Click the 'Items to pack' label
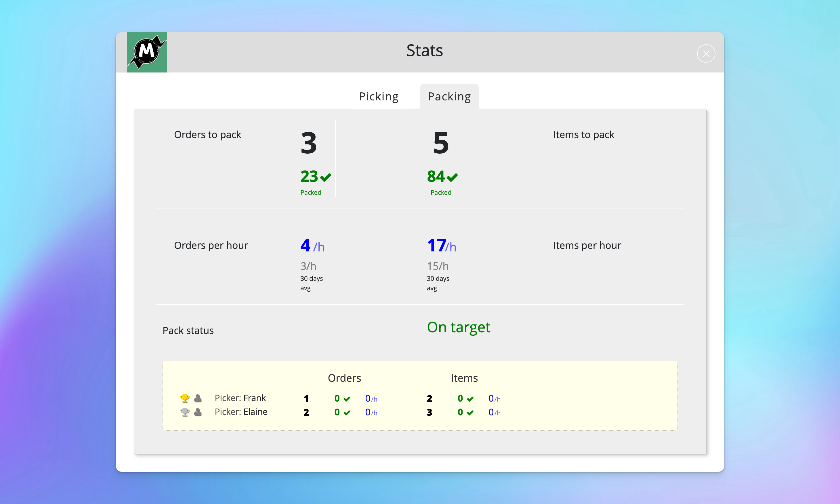The height and width of the screenshot is (504, 840). point(584,135)
